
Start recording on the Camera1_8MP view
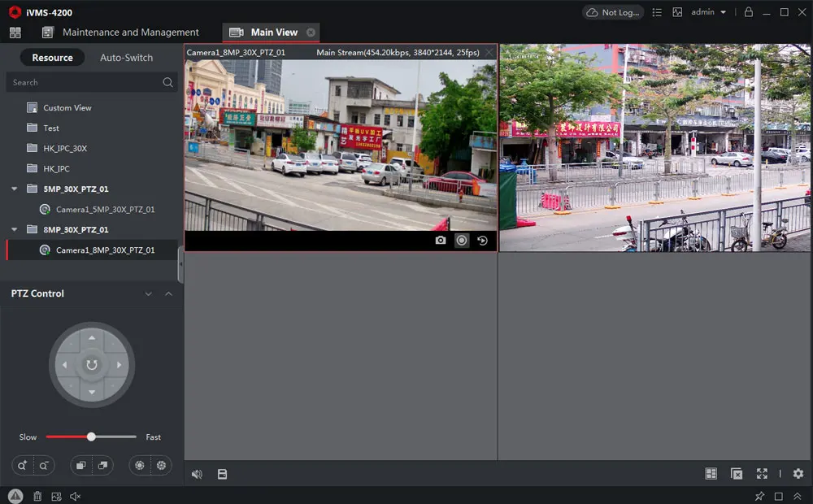(462, 241)
